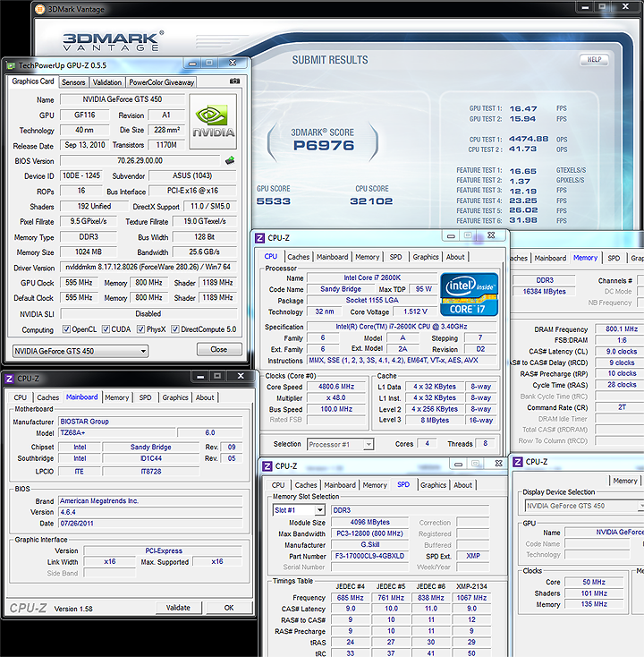Close the CPU-Z Mainboard window
Screen dimensions: 644x657
pos(241,376)
